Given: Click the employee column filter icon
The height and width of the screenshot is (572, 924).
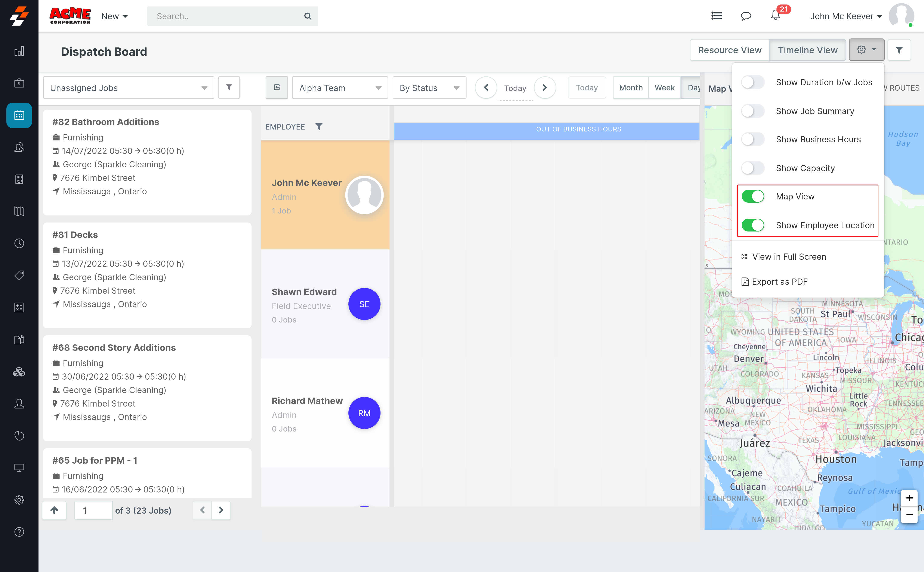Looking at the screenshot, I should (319, 127).
